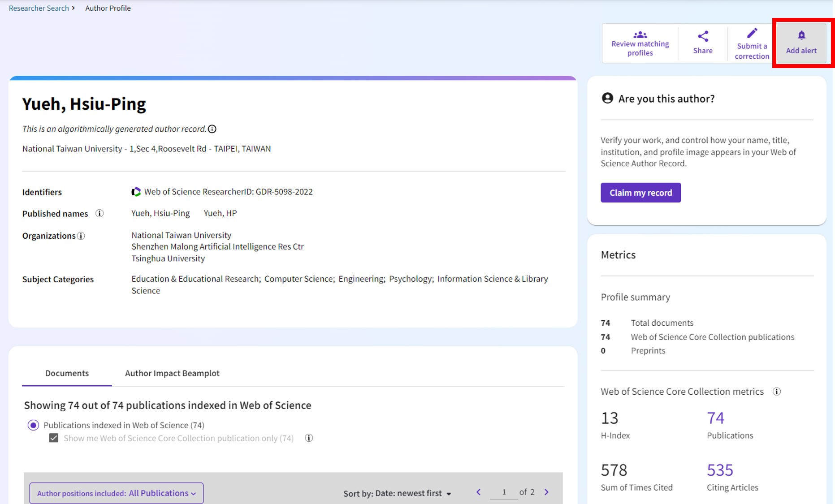This screenshot has width=835, height=504.
Task: Click author name heading Yueh, Hsiu-Ping
Action: pyautogui.click(x=84, y=104)
